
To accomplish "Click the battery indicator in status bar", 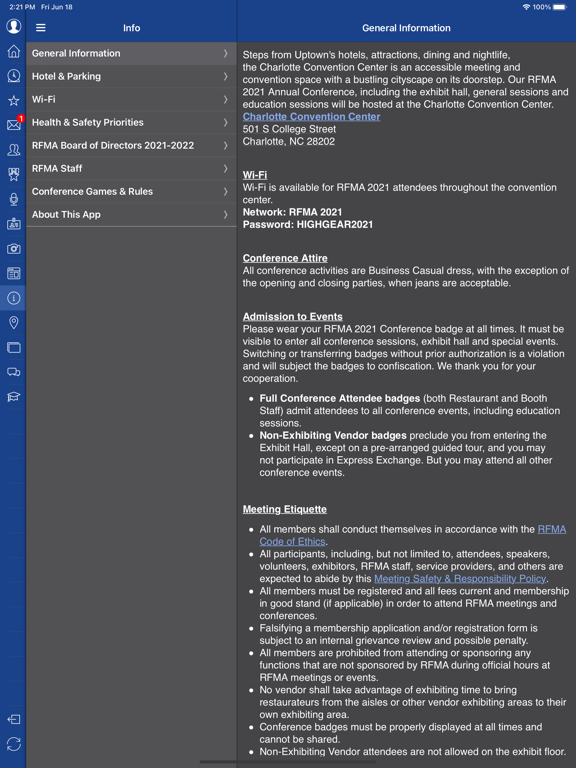I will (560, 7).
